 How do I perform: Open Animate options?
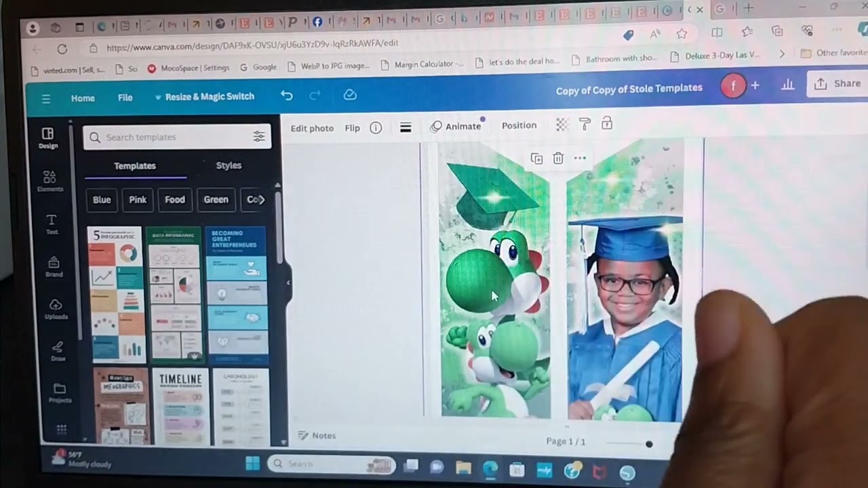click(456, 126)
